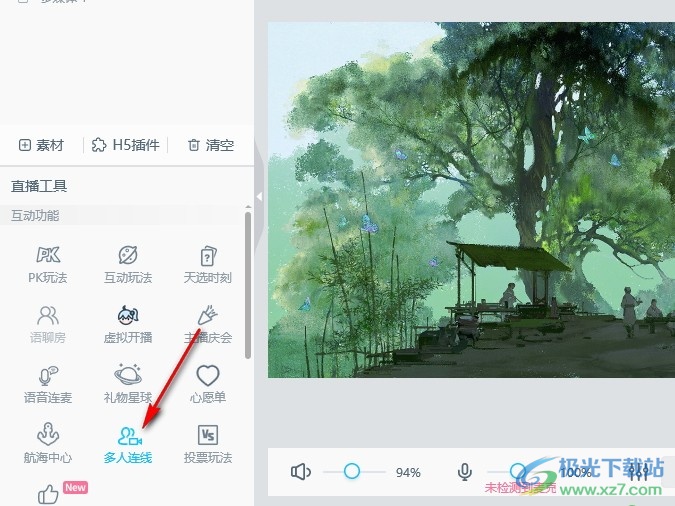Click the 素材 add material button
Image resolution: width=675 pixels, height=506 pixels.
click(41, 145)
